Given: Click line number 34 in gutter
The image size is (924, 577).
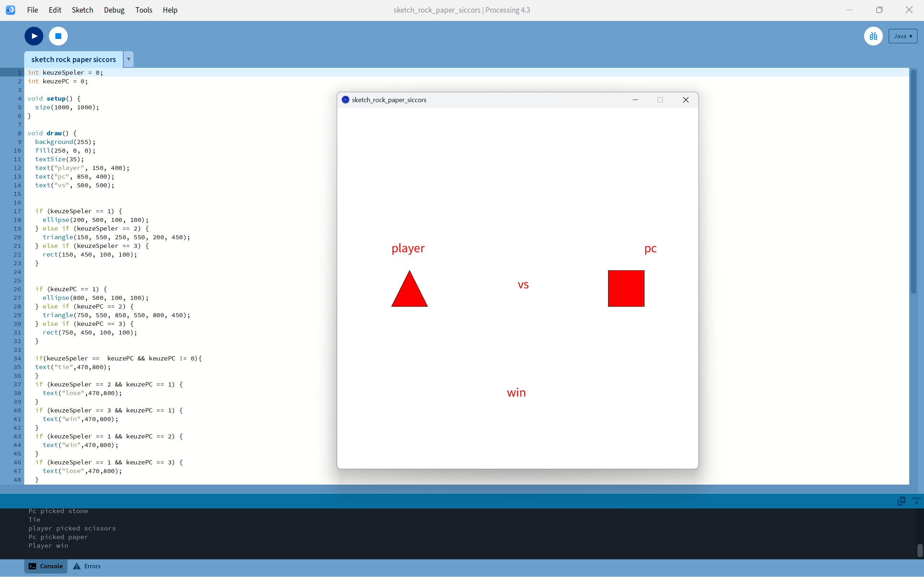Looking at the screenshot, I should point(17,358).
